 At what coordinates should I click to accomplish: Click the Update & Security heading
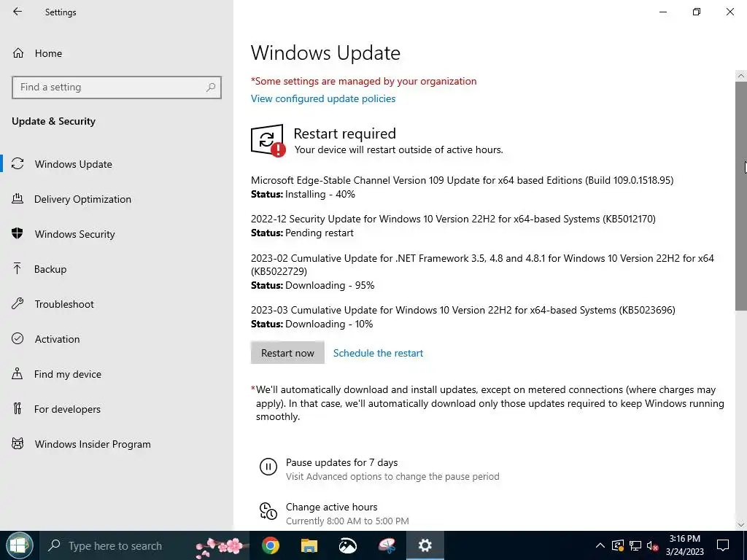(x=53, y=122)
